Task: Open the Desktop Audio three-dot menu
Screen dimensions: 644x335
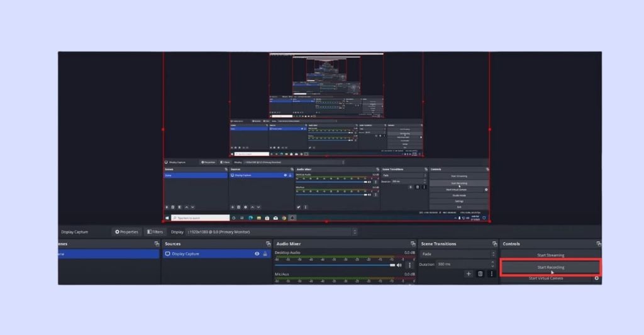Action: [409, 265]
